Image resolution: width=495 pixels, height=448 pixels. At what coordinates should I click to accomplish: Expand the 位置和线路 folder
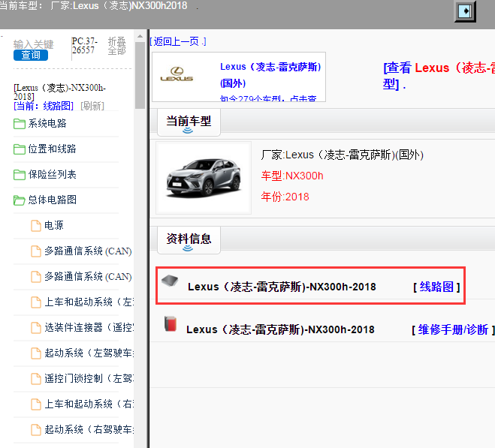53,149
